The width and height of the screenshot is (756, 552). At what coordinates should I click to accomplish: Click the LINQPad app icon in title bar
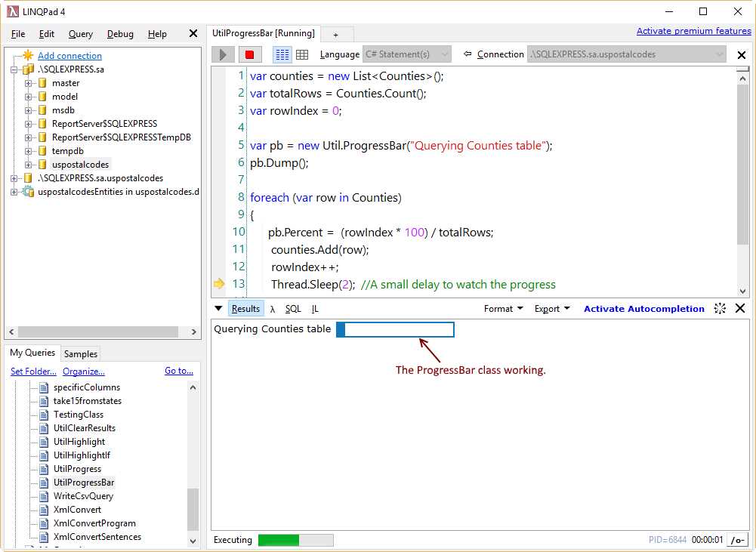click(13, 11)
